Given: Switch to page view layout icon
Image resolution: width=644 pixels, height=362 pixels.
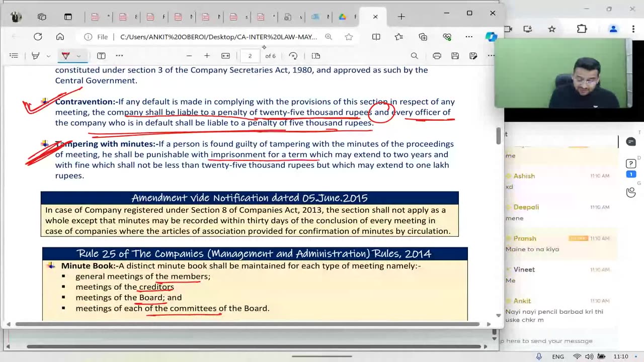Looking at the screenshot, I should pos(316,56).
